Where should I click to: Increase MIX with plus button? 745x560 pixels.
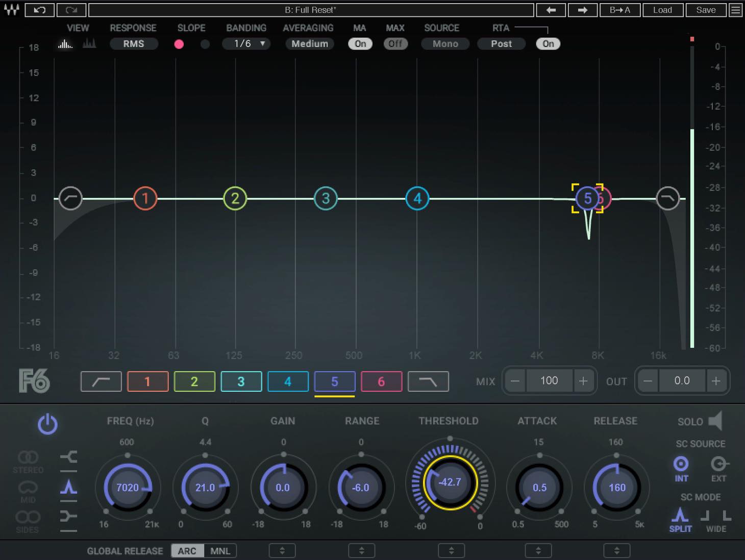tap(583, 380)
